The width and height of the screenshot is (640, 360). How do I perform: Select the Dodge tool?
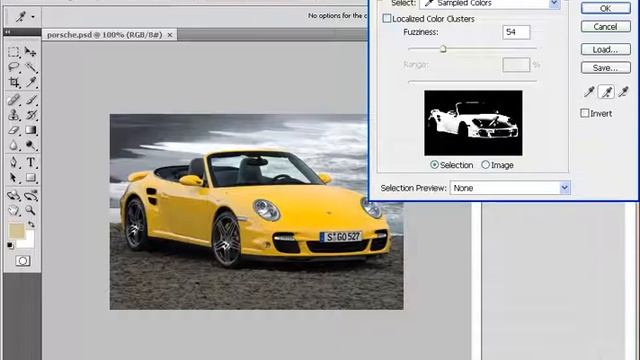31,145
